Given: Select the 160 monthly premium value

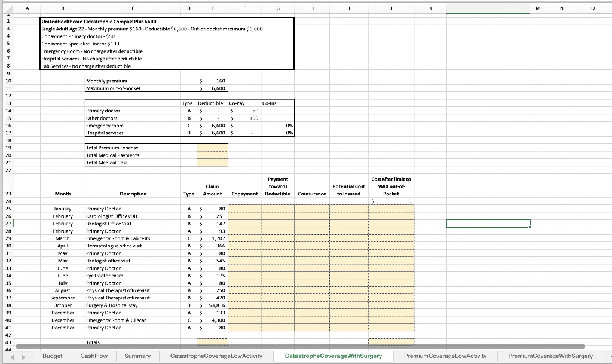Looking at the screenshot, I should 212,81.
